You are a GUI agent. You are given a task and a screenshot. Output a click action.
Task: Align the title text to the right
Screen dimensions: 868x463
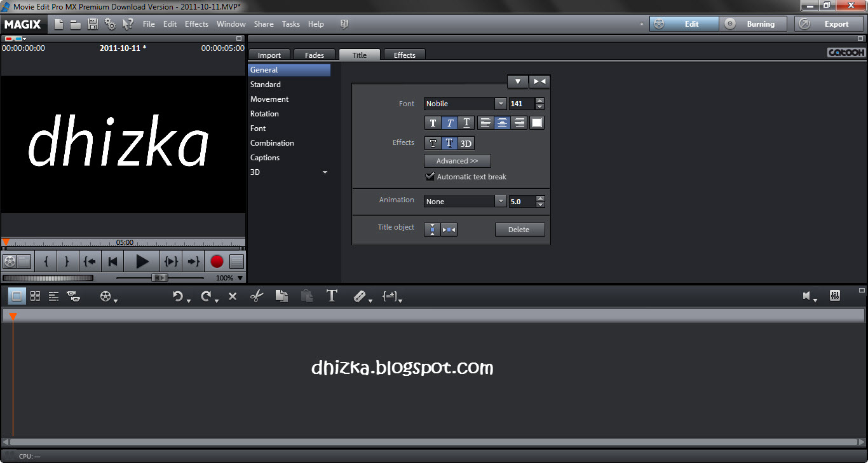click(x=519, y=123)
